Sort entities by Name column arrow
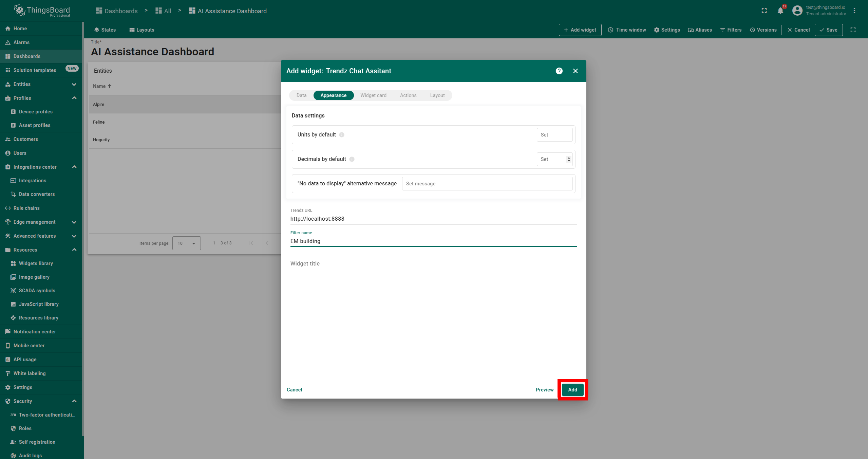868x459 pixels. coord(110,86)
